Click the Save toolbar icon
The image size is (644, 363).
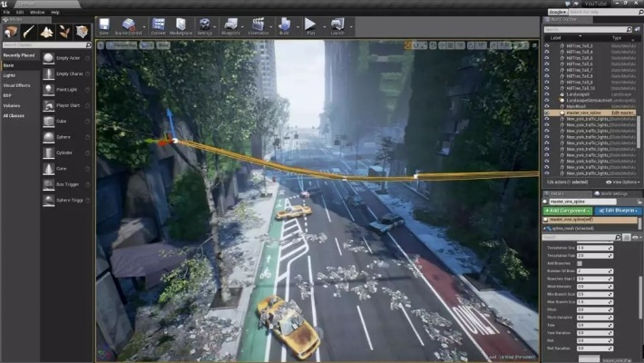point(103,25)
